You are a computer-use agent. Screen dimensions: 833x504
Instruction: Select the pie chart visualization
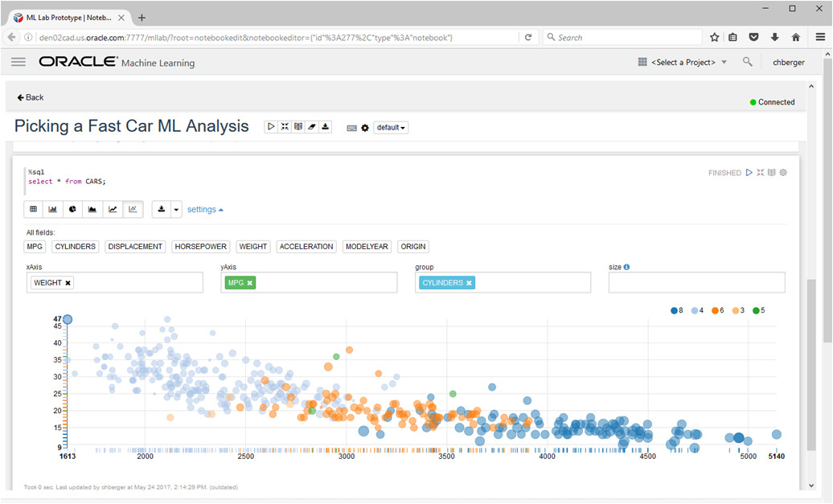[x=72, y=209]
